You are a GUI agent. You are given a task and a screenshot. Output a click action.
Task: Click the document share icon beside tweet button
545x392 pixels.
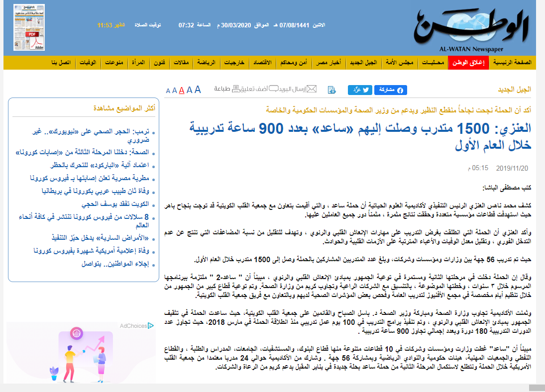pos(332,90)
